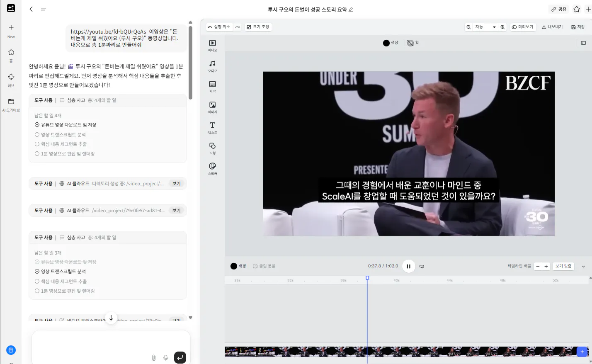Click the New chat plus icon

point(11,27)
